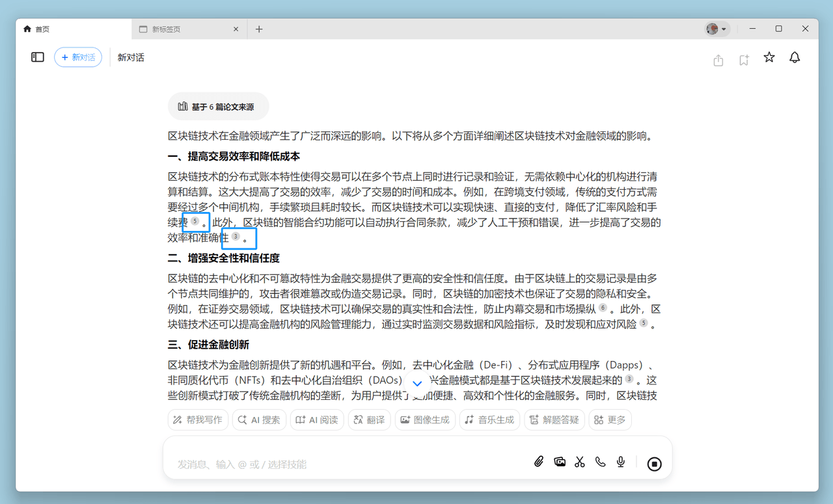Click the message input field
The image size is (833, 504).
345,464
